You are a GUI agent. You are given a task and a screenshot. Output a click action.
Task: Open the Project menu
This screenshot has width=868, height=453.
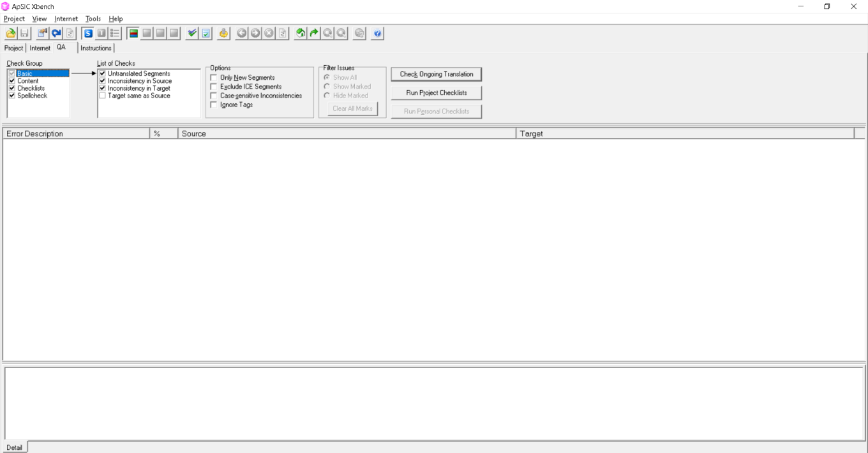[14, 19]
